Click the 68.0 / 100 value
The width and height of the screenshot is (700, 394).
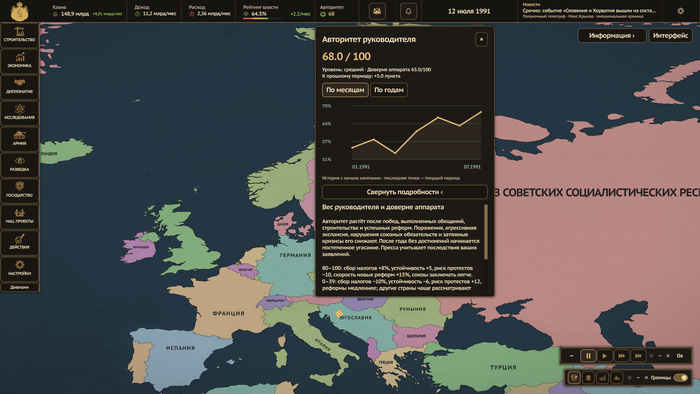coord(346,56)
